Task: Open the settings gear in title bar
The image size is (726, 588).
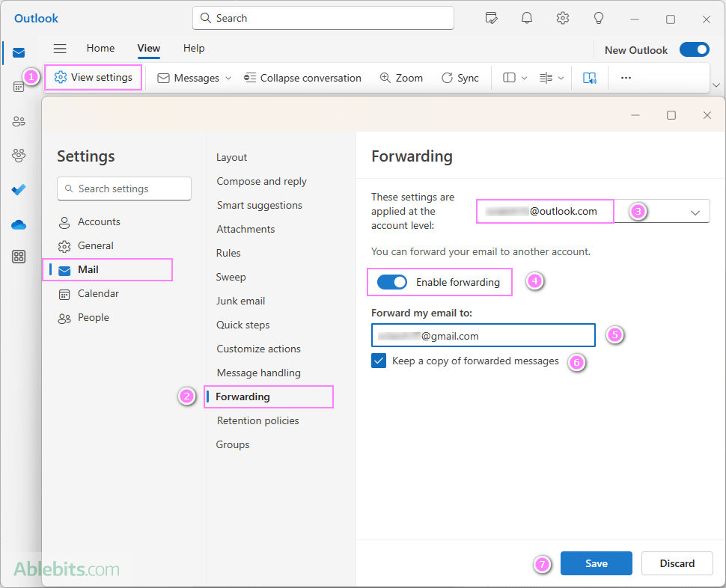Action: (x=563, y=18)
